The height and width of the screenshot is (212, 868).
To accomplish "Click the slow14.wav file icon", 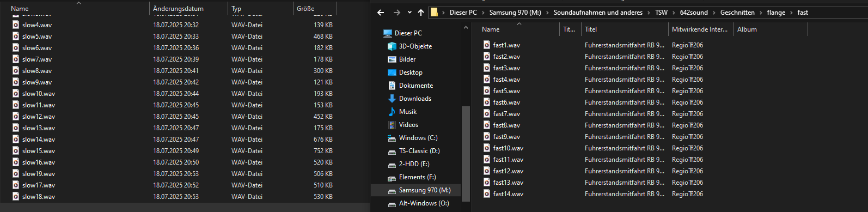I will tap(16, 140).
